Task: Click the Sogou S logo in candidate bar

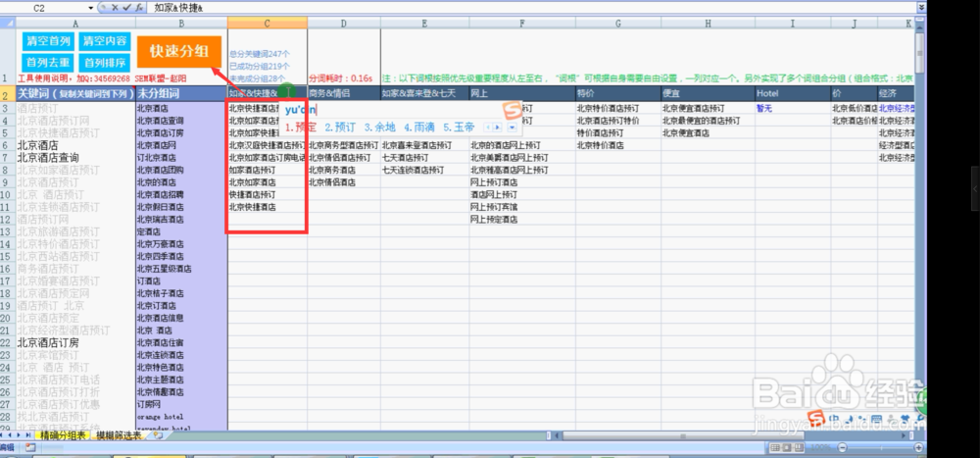Action: 512,111
